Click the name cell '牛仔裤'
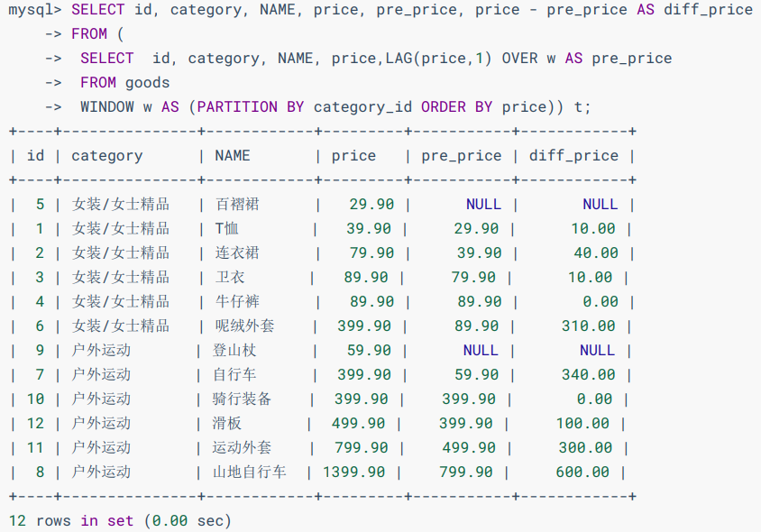This screenshot has width=761, height=532. 237,301
